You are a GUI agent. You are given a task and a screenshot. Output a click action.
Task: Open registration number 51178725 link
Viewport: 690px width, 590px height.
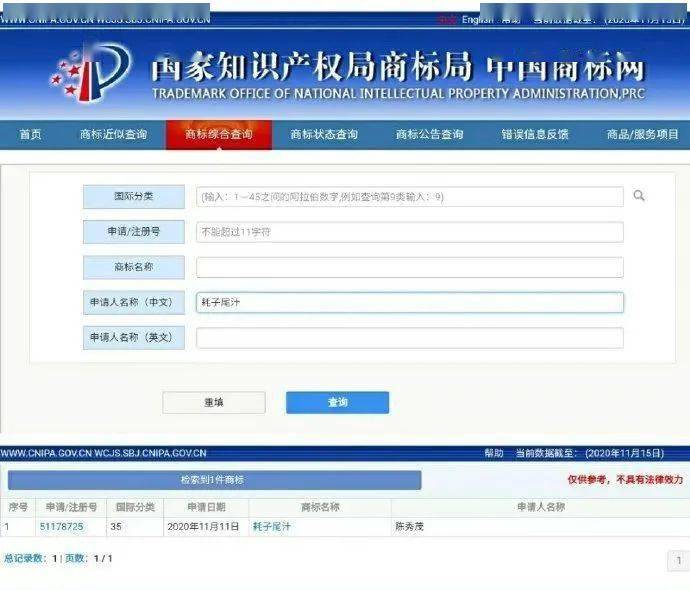[x=62, y=526]
